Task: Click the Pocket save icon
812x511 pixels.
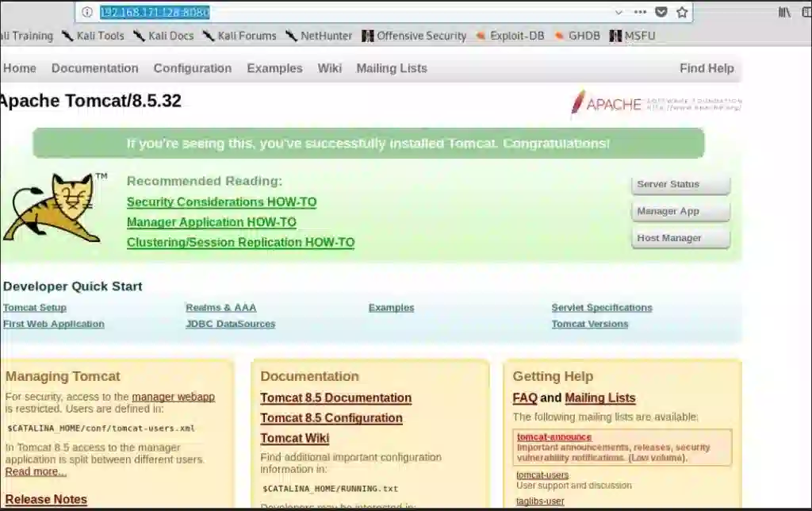Action: coord(661,12)
